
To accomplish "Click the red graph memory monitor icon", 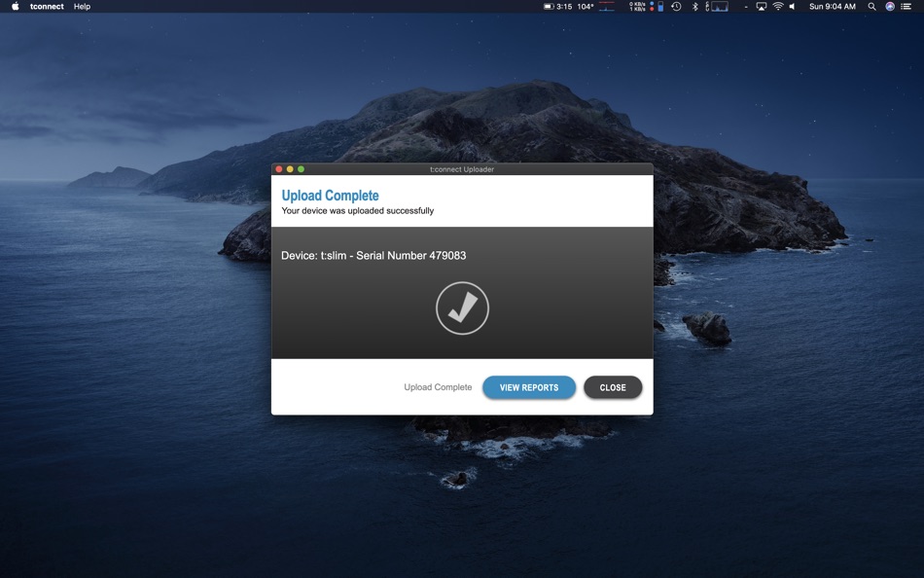I will pyautogui.click(x=606, y=7).
